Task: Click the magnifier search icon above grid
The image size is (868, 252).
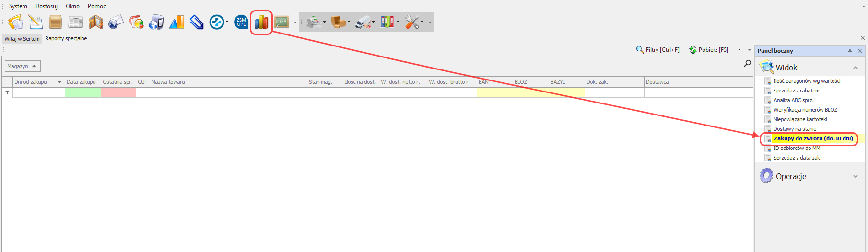Action: 747,63
